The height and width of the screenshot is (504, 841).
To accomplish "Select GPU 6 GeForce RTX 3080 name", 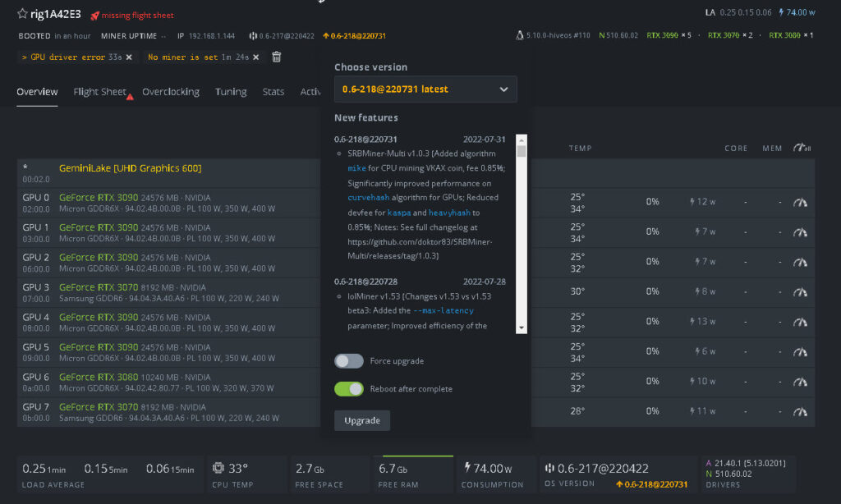I will (99, 377).
